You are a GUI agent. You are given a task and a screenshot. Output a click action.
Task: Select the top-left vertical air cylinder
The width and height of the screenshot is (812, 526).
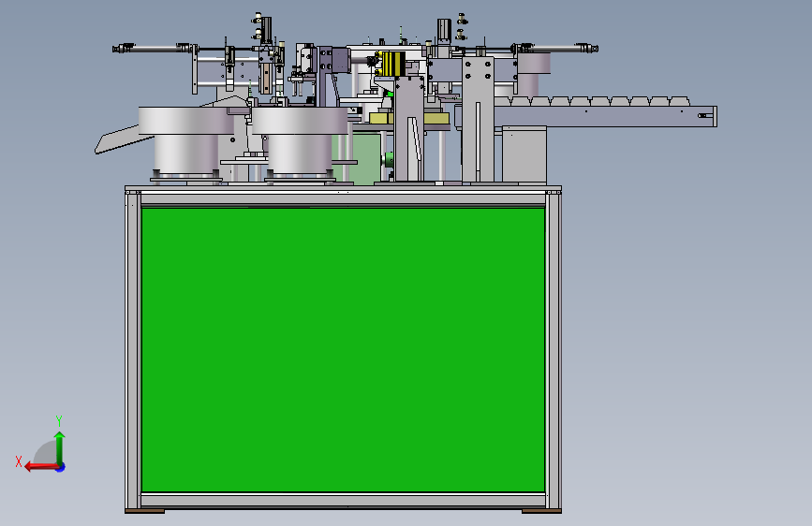click(266, 31)
